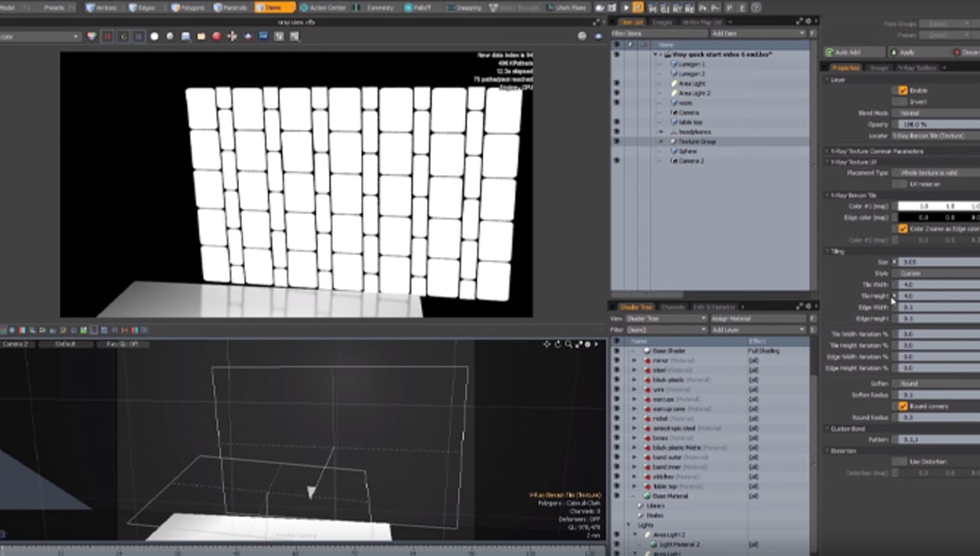Image resolution: width=980 pixels, height=556 pixels.
Task: Expand the mirror material in Shader Tree
Action: pos(634,361)
